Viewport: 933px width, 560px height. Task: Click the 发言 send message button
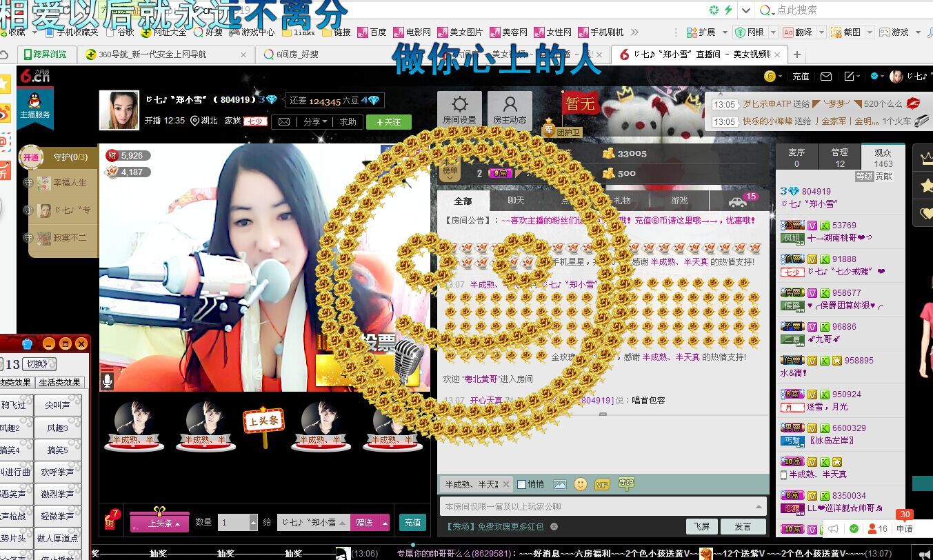click(x=743, y=526)
